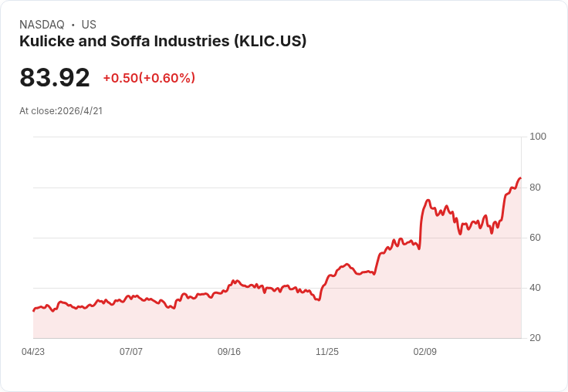Click the Kulicke and Soffa Industries (KLIC.US) title

tap(163, 41)
